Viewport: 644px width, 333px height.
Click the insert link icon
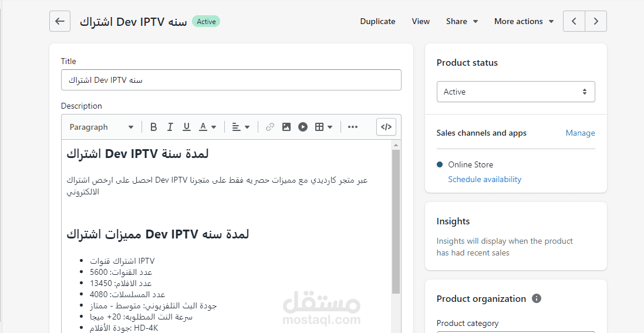tap(270, 127)
